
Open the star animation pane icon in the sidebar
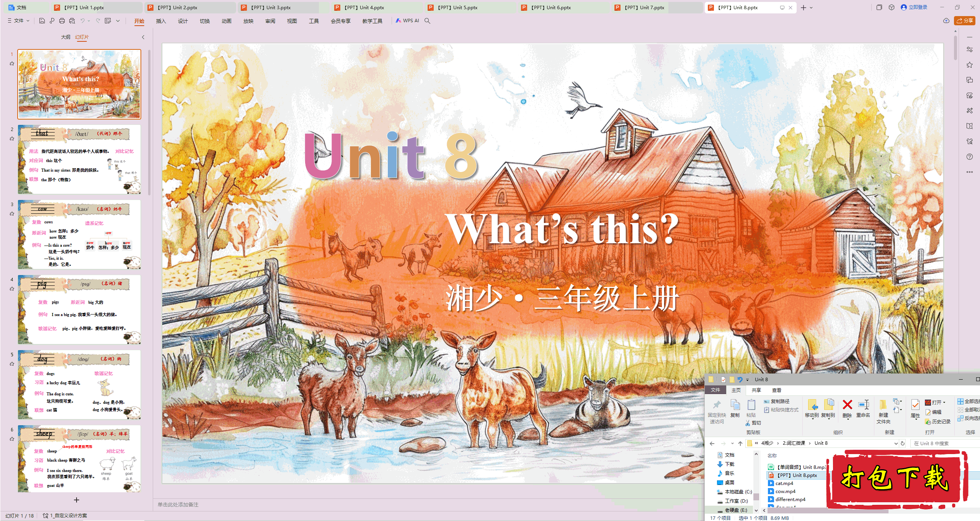pyautogui.click(x=969, y=65)
